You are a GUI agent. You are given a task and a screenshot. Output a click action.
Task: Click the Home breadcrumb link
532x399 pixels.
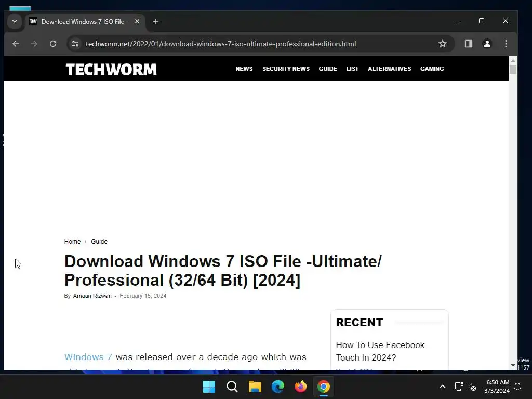point(72,242)
